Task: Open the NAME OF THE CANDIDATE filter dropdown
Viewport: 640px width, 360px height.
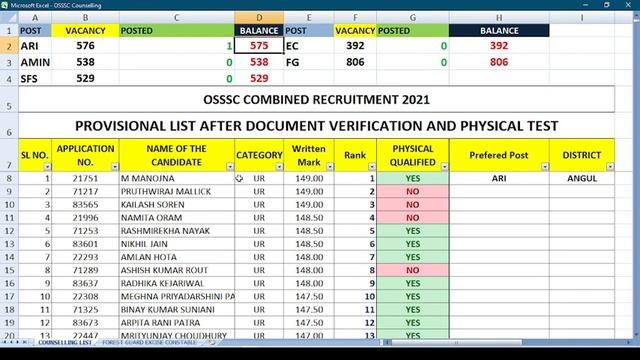Action: click(230, 167)
